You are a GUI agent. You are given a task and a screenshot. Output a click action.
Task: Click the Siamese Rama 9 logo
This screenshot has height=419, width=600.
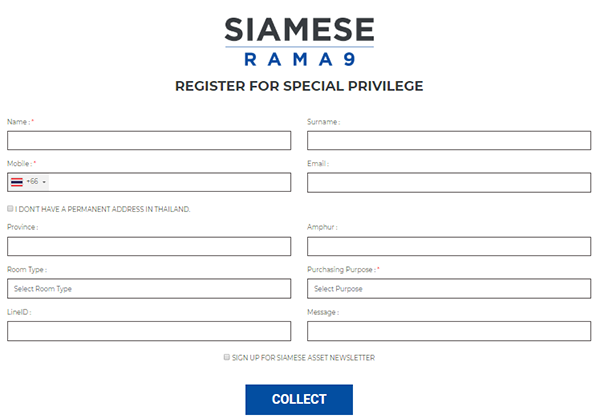click(x=299, y=41)
